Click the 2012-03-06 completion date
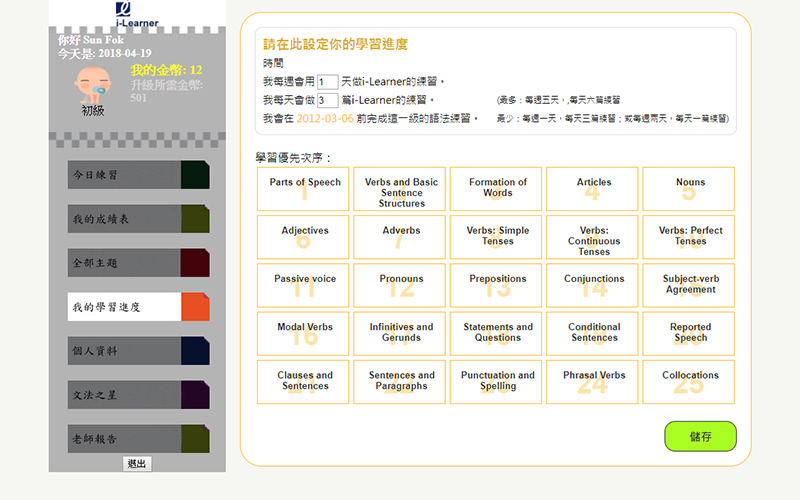 coord(325,118)
